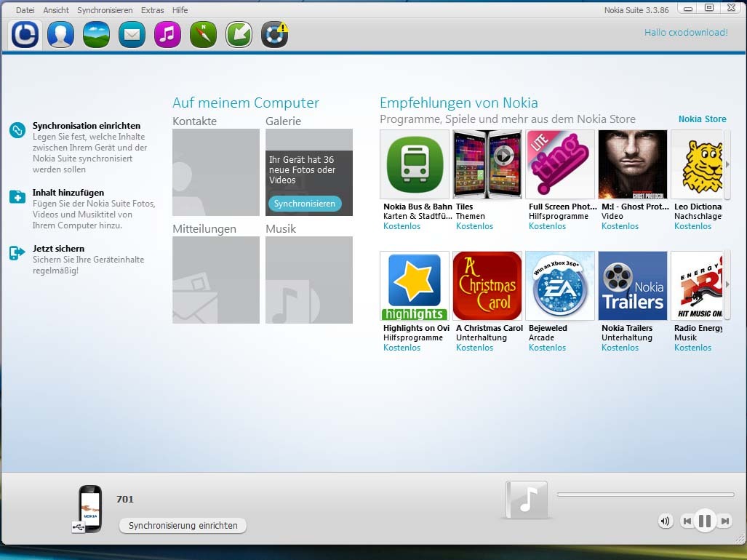Open the Music note toolbar icon
Viewport: 747px width, 560px height.
tap(168, 35)
